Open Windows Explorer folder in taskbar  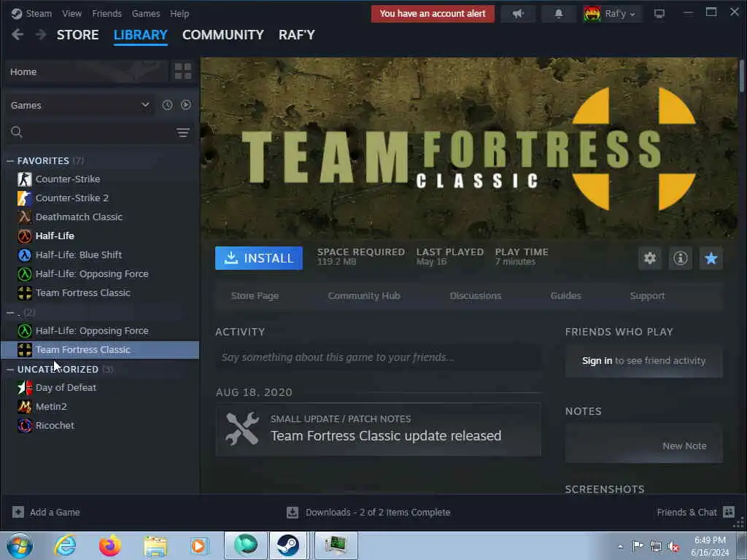(155, 545)
